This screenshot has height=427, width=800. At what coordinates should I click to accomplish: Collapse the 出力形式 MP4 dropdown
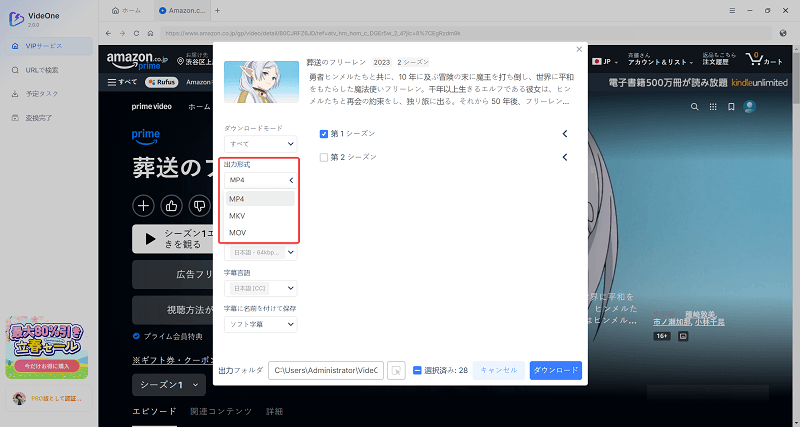[x=261, y=180]
